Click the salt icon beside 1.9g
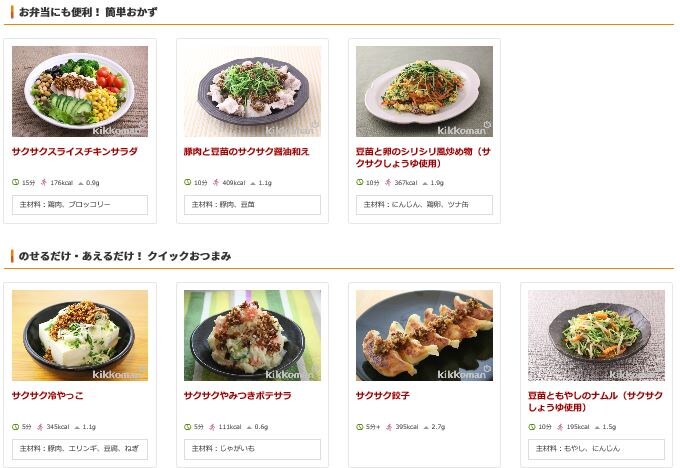The width and height of the screenshot is (680, 468). [x=425, y=183]
